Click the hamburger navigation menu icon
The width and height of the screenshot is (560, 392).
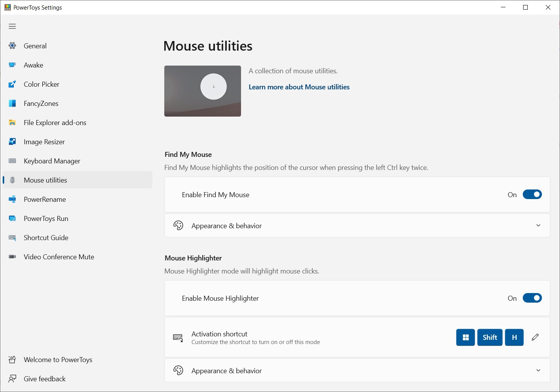[12, 26]
